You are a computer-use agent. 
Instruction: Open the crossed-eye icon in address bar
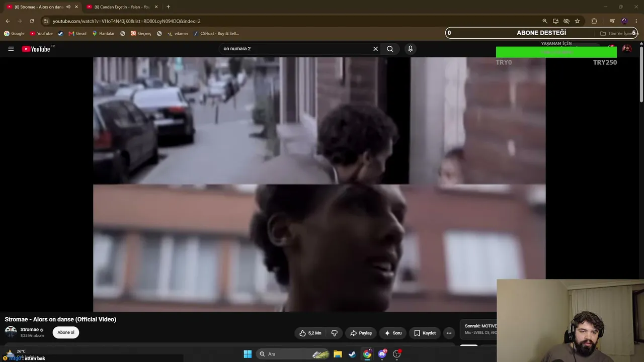pos(567,21)
